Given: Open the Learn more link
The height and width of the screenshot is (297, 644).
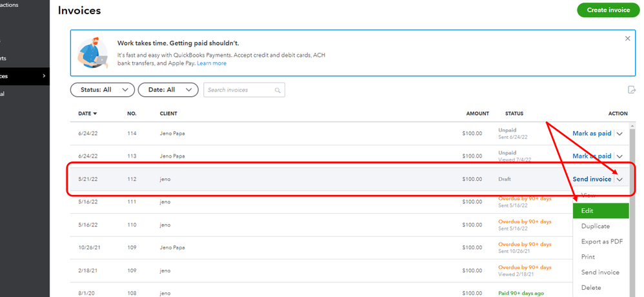Looking at the screenshot, I should coord(212,63).
